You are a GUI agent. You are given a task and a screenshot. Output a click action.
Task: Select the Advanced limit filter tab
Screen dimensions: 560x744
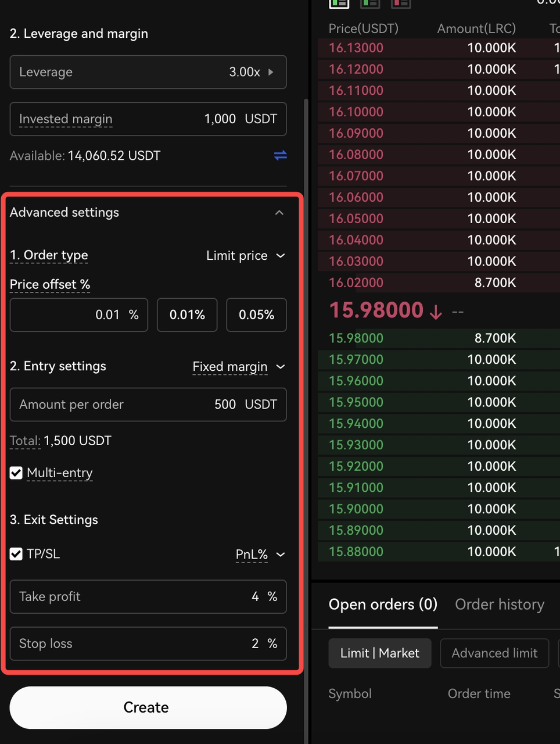click(494, 653)
